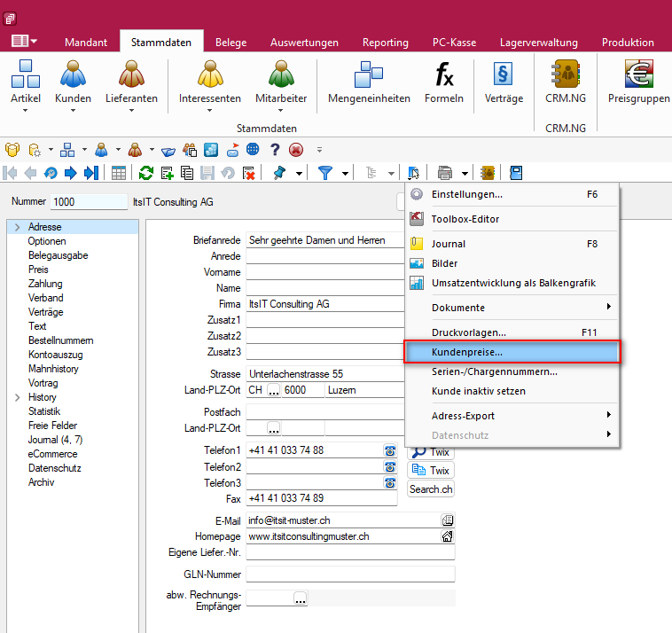This screenshot has width=672, height=633.
Task: Select Mahnhistory in the left tree
Action: click(x=53, y=369)
